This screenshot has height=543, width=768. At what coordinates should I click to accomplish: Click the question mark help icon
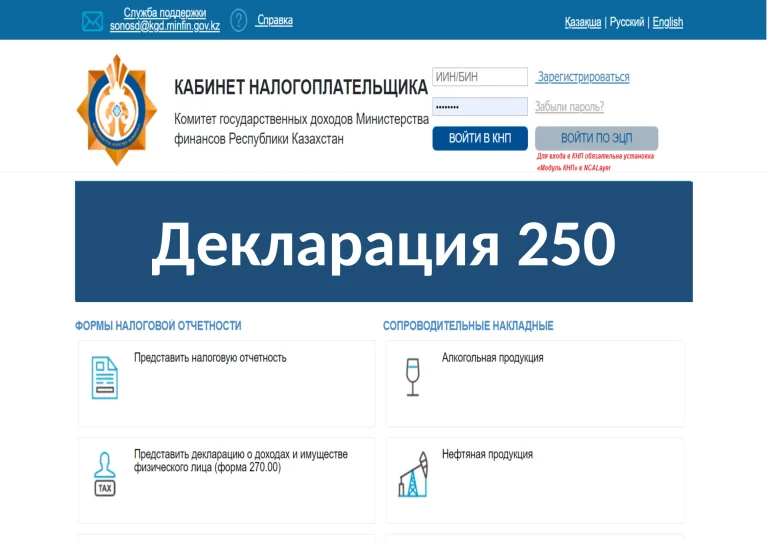tap(239, 20)
